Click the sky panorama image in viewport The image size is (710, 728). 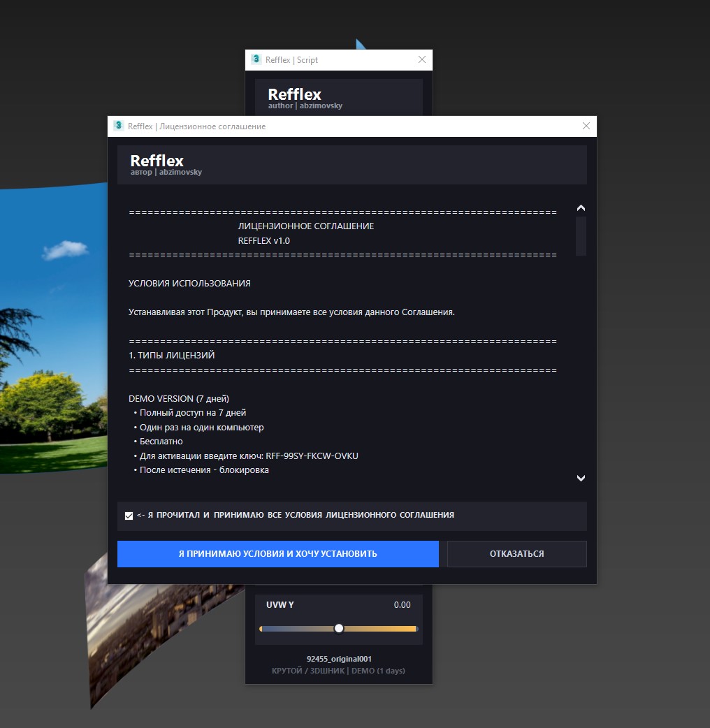coord(53,328)
